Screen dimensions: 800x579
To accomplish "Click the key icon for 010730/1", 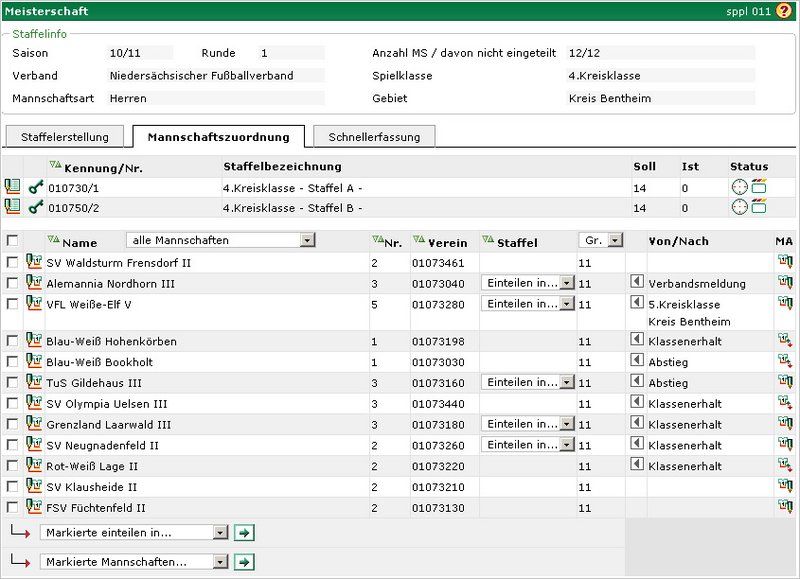I will pyautogui.click(x=36, y=187).
